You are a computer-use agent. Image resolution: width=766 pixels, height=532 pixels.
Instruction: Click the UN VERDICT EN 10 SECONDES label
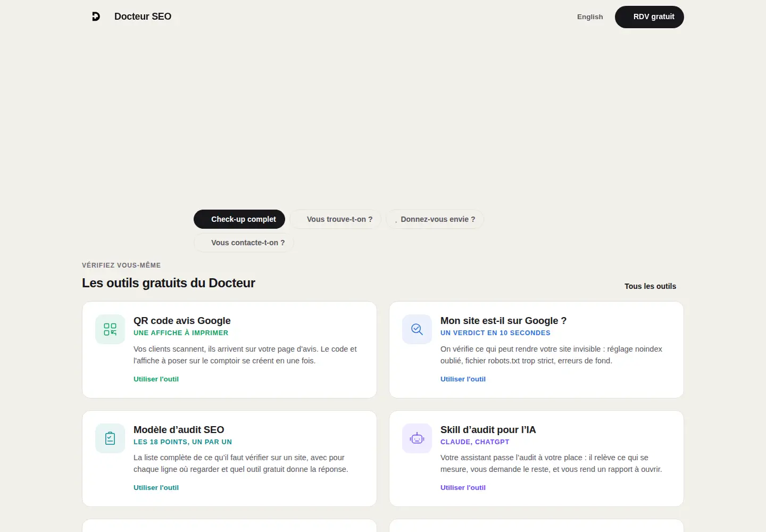(495, 333)
